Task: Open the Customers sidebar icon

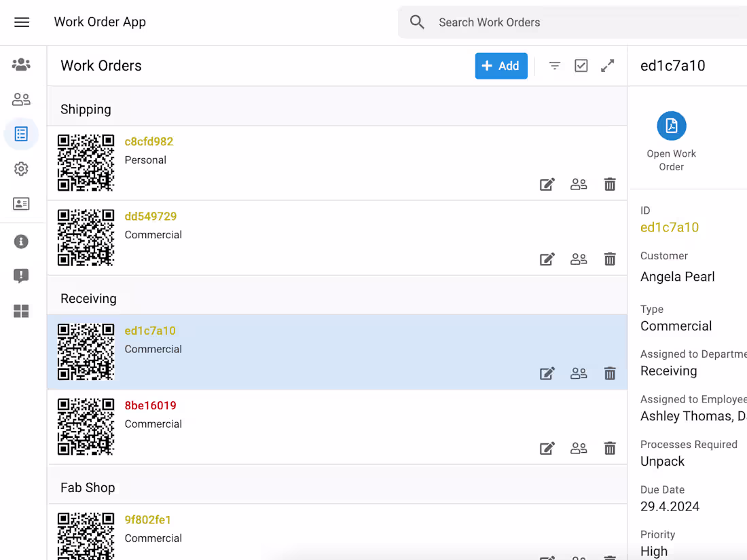Action: tap(21, 64)
